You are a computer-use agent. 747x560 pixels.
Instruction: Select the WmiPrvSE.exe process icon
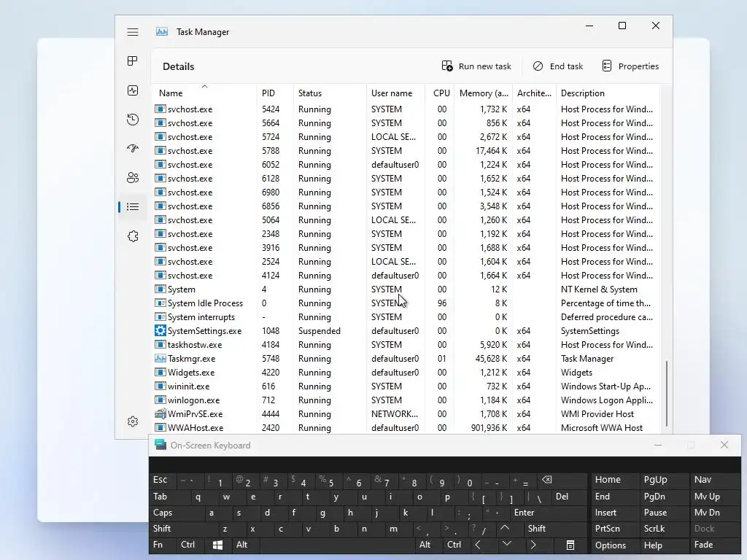pyautogui.click(x=160, y=414)
